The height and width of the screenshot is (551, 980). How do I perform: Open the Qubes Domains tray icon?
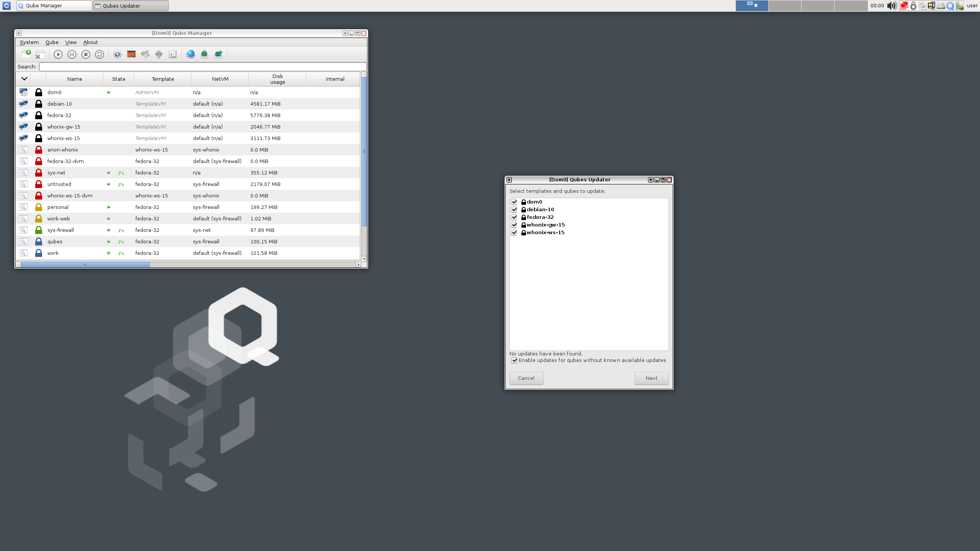[x=950, y=5]
